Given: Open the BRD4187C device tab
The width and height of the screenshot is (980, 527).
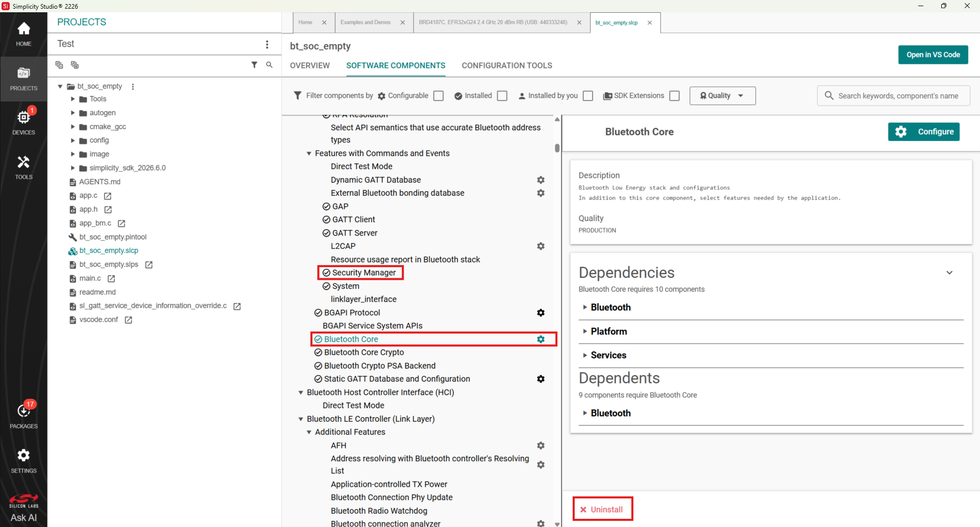Looking at the screenshot, I should pyautogui.click(x=493, y=22).
